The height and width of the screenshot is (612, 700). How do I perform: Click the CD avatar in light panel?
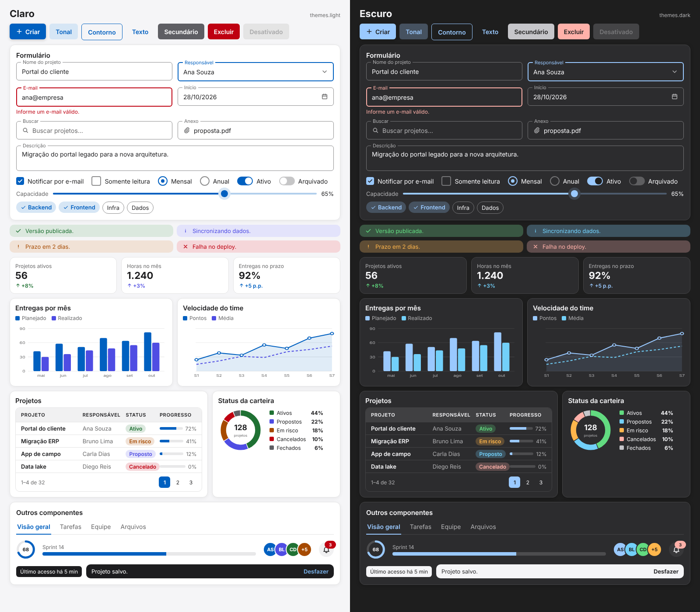[293, 549]
